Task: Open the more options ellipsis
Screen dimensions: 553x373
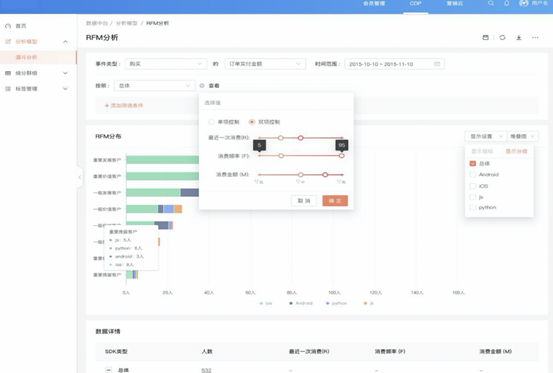Action: 535,37
